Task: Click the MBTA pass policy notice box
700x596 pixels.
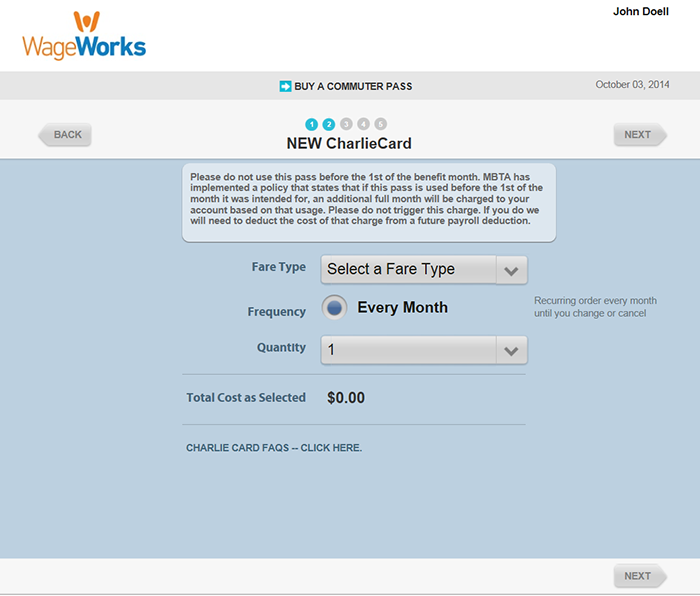Action: [369, 203]
